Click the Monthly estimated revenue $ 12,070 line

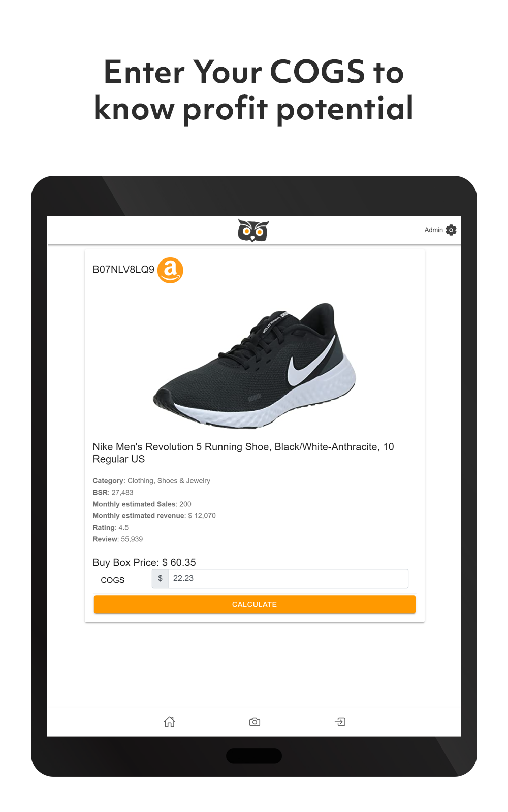coord(154,516)
